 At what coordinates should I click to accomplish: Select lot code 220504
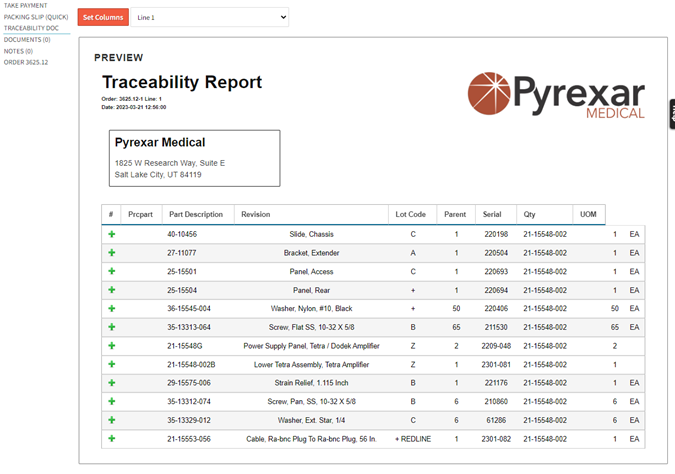tap(496, 253)
